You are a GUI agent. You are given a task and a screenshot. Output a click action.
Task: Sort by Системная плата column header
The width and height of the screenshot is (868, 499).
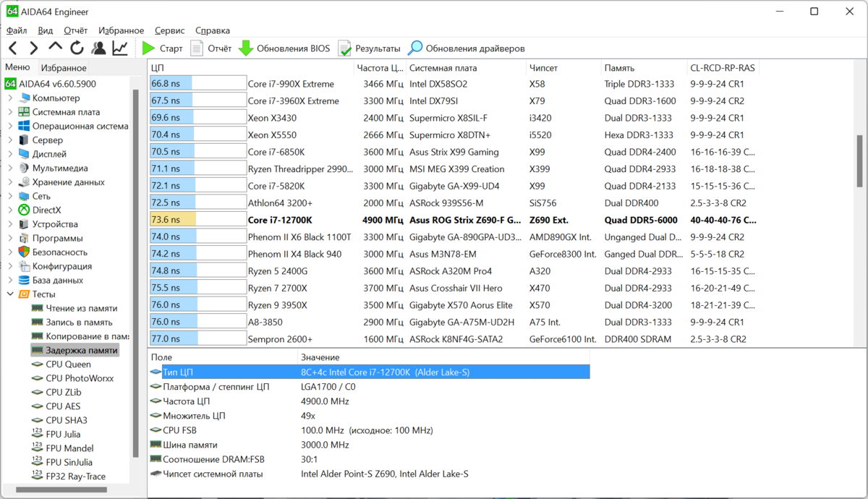[466, 67]
